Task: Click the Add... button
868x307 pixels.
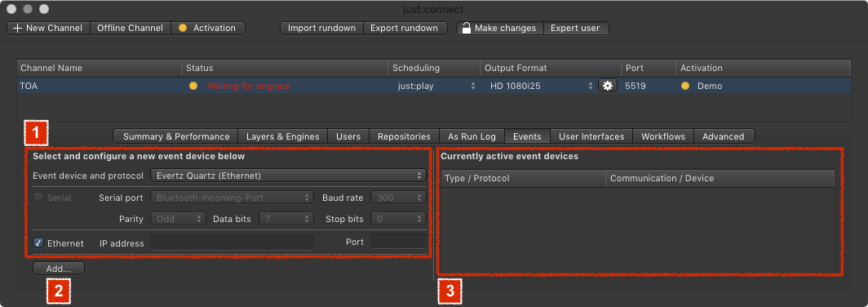Action: (x=59, y=268)
